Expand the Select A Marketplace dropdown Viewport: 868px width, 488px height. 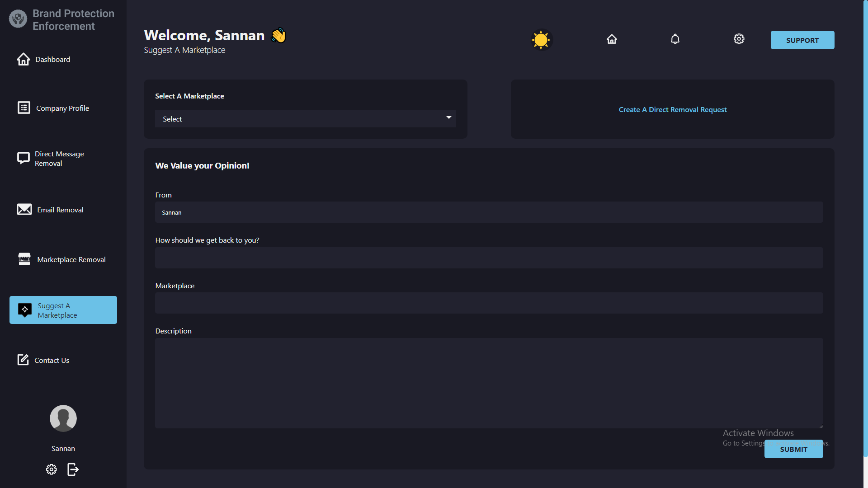(305, 119)
